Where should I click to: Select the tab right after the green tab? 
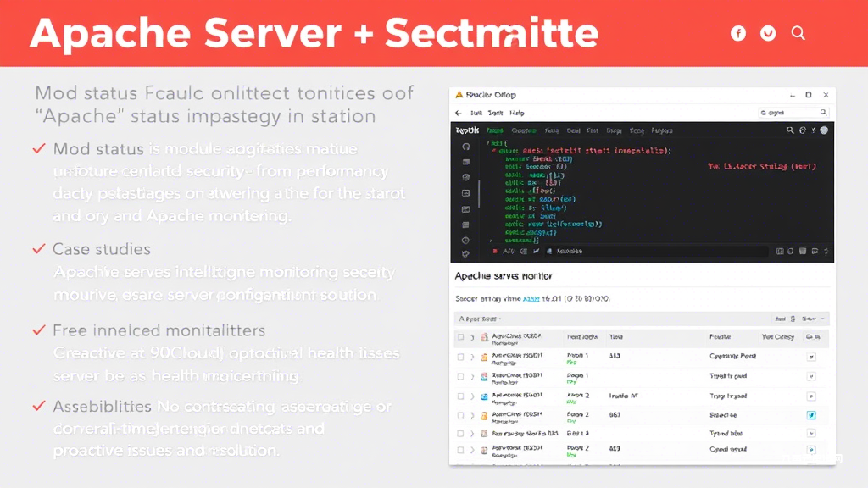pyautogui.click(x=524, y=131)
